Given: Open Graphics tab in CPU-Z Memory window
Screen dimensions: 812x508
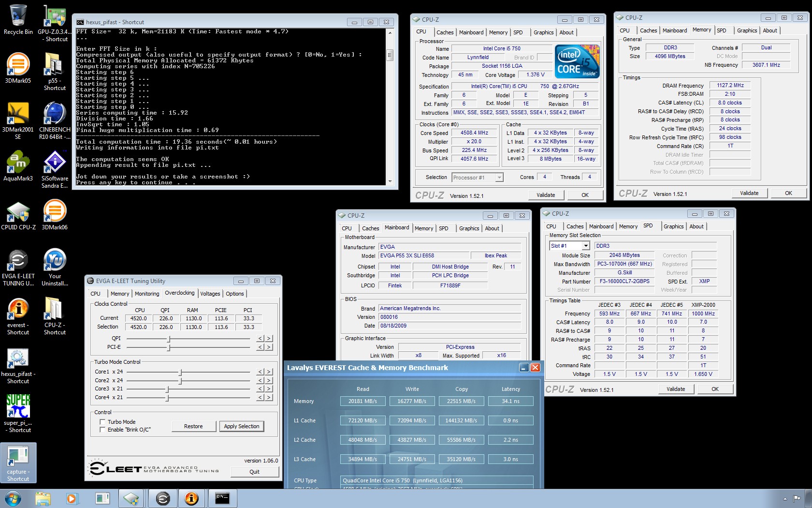Looking at the screenshot, I should point(747,30).
